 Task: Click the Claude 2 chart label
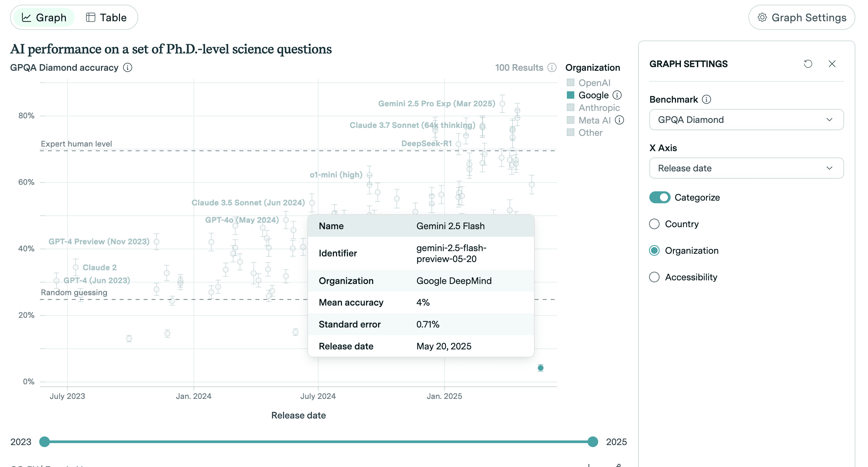[x=99, y=268]
